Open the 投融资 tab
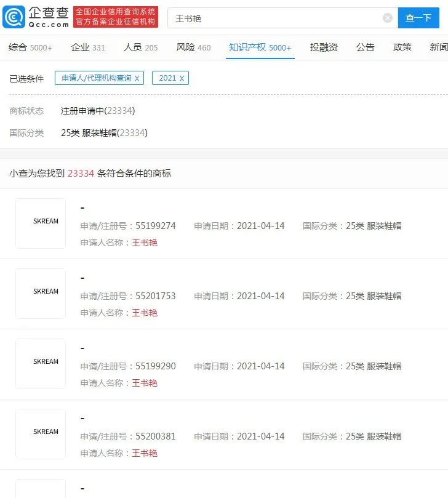The width and height of the screenshot is (448, 498). (324, 47)
